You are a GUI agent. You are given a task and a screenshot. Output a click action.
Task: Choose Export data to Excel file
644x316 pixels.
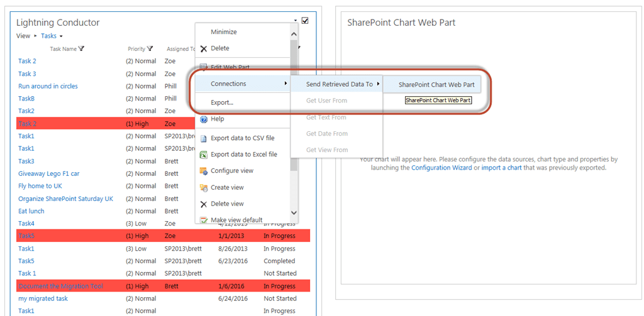click(243, 155)
